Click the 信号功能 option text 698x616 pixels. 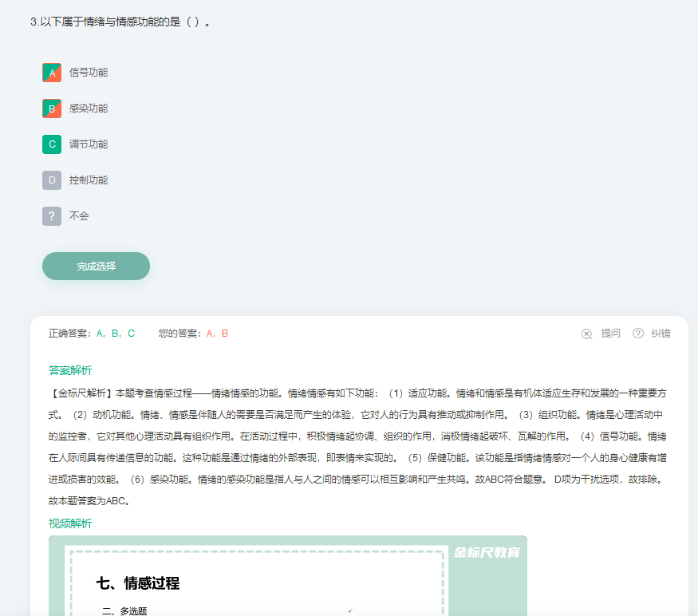[x=89, y=73]
